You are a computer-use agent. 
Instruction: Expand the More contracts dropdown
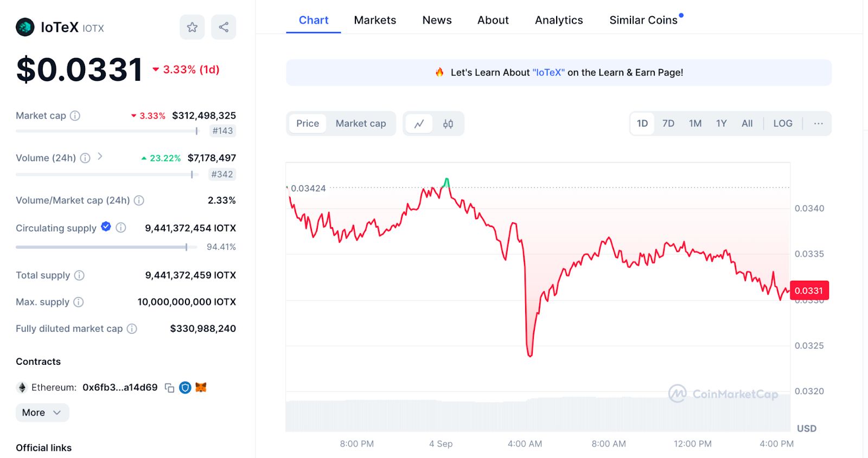pyautogui.click(x=42, y=412)
